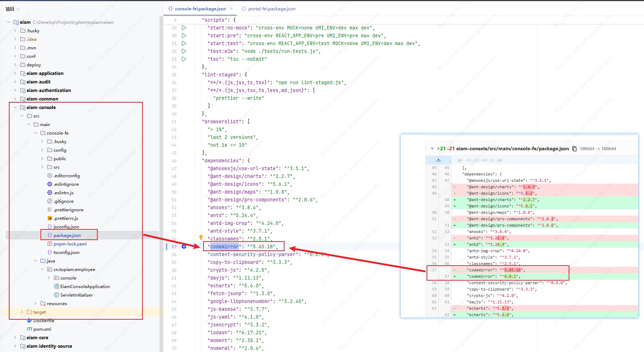The image size is (644, 352).
Task: Click the .prettierignore file icon
Action: click(50, 210)
